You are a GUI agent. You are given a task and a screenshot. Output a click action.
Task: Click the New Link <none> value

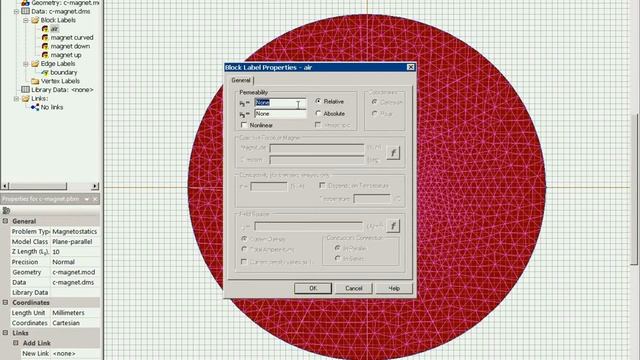[x=75, y=353]
